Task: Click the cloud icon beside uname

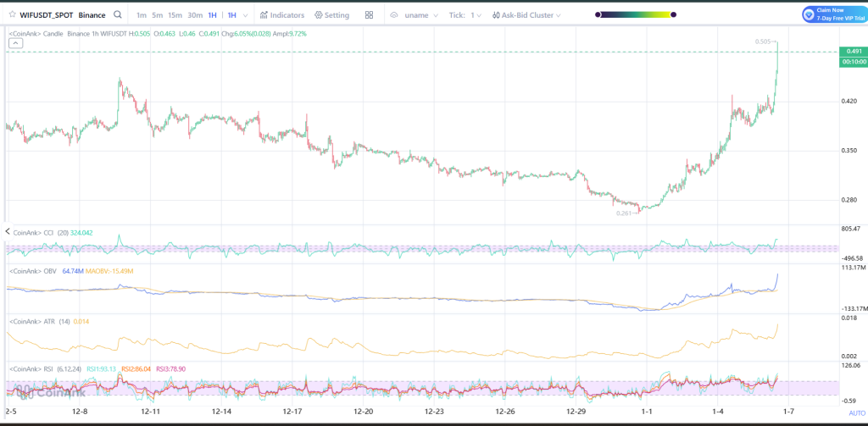Action: [x=394, y=15]
